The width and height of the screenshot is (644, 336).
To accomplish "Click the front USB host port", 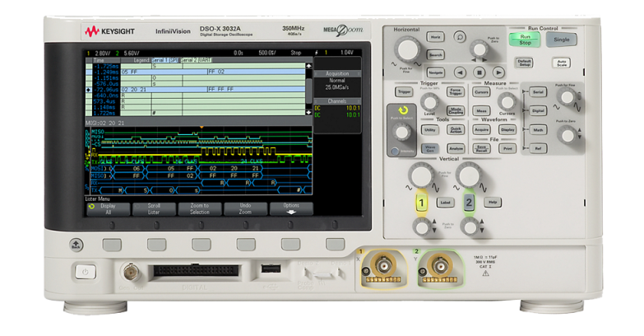I will [x=271, y=268].
